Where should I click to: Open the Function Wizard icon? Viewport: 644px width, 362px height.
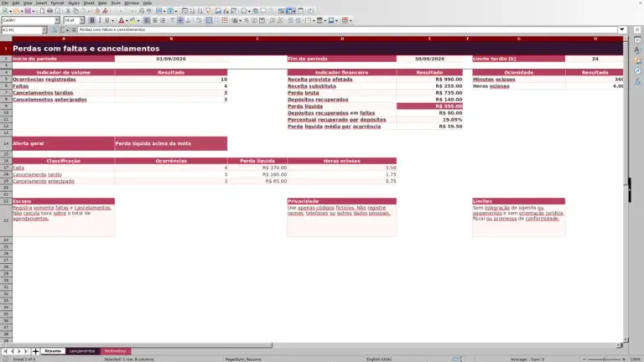click(x=55, y=30)
